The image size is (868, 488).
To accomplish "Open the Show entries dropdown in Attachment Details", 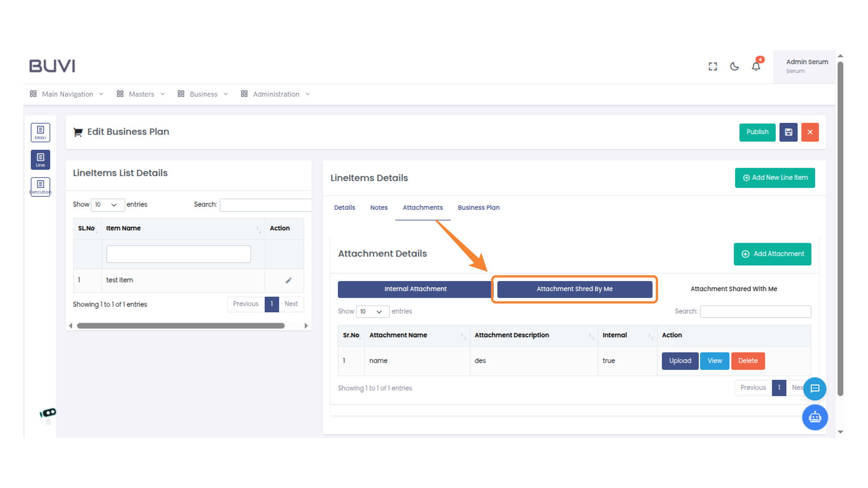I will pos(373,311).
